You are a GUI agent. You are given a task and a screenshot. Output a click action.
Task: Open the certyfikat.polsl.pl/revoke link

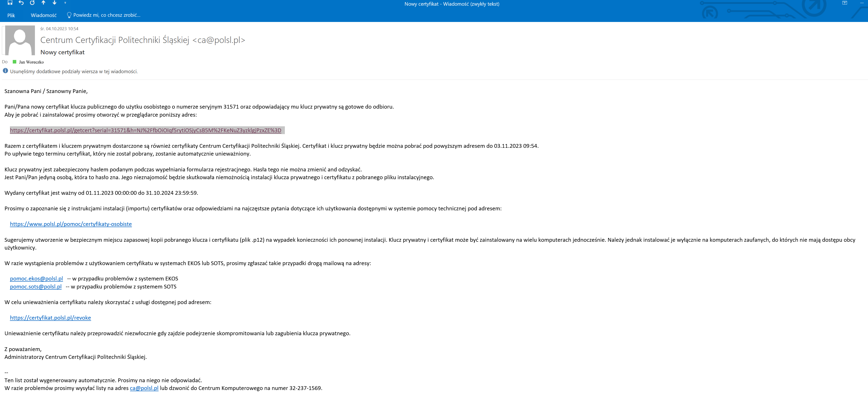point(51,318)
